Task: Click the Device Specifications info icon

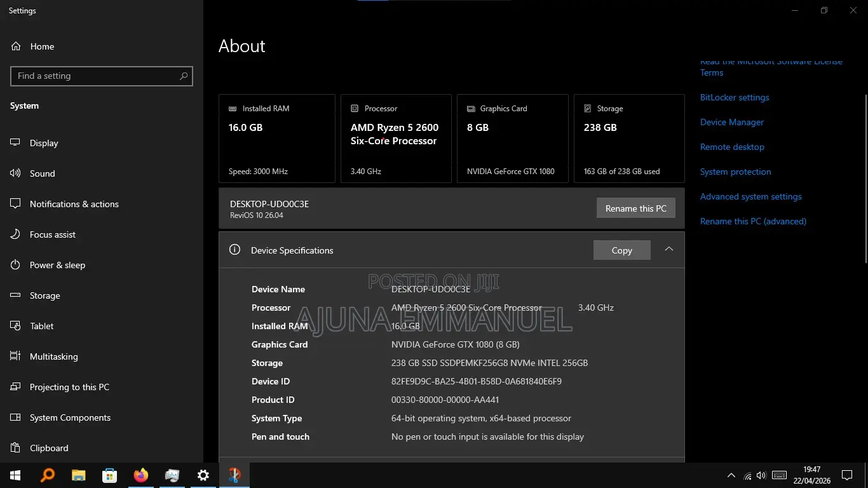Action: click(x=234, y=250)
